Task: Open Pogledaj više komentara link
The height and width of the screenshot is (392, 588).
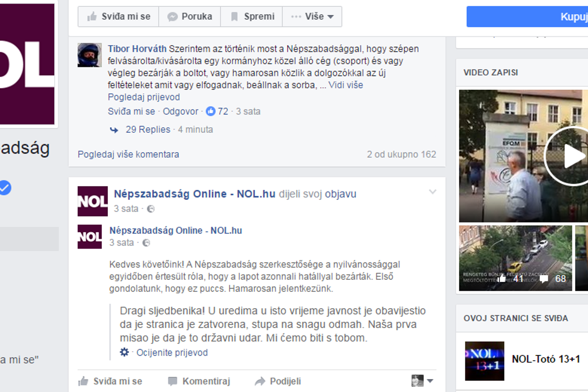Action: tap(128, 154)
